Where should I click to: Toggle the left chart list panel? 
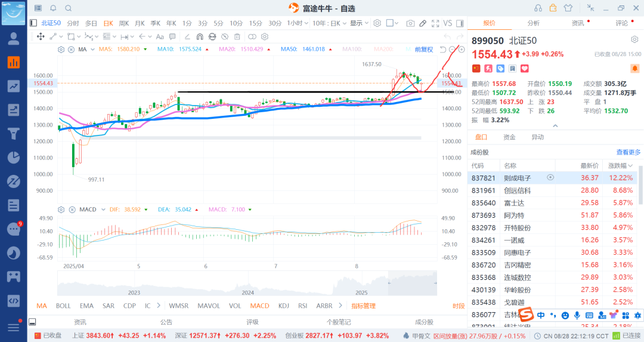(33, 23)
